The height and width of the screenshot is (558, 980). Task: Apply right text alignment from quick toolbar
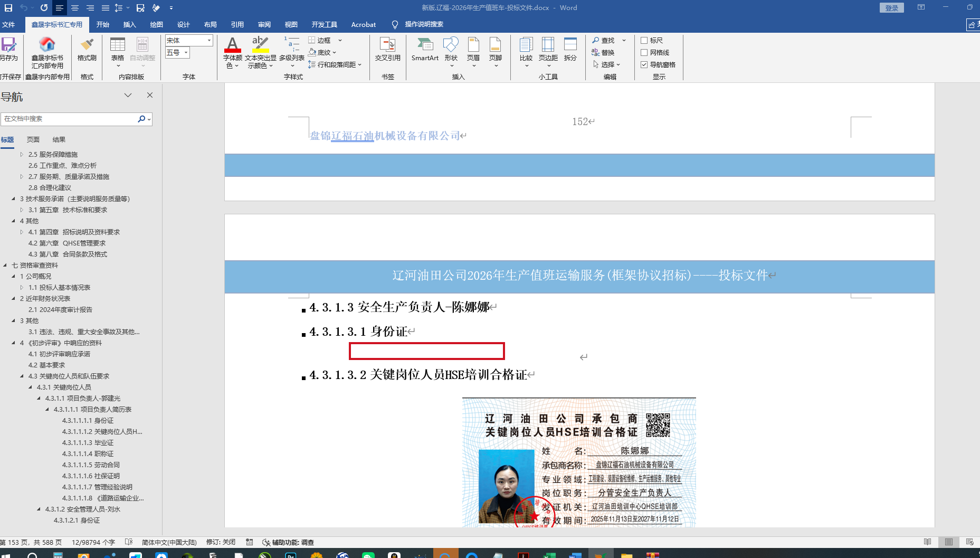pos(90,8)
